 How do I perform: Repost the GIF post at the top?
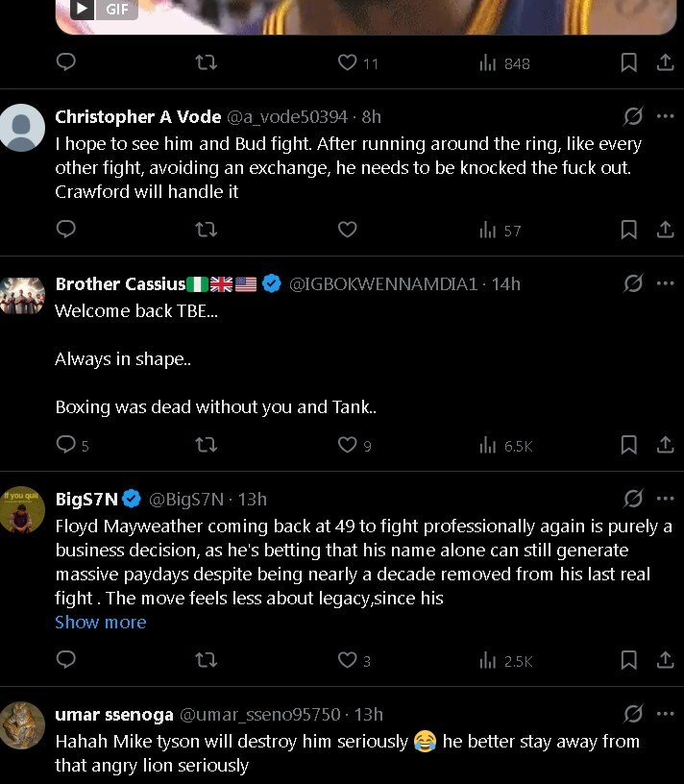[206, 63]
